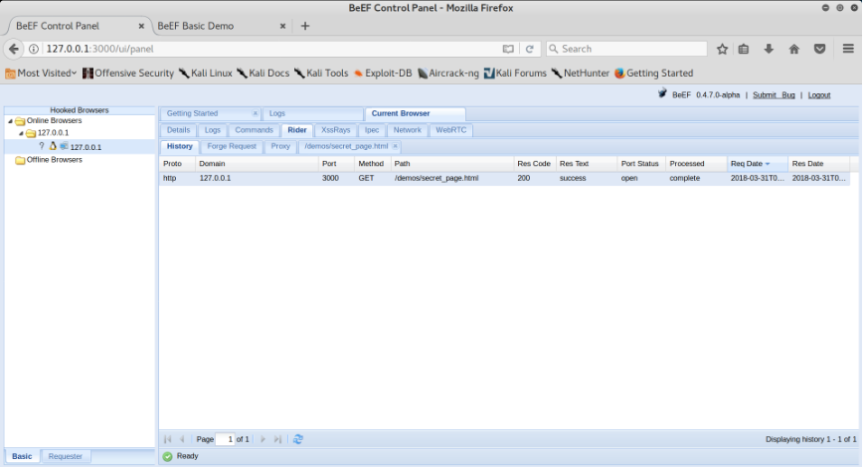The width and height of the screenshot is (868, 467).
Task: Open the Most Visited bookmarks dropdown
Action: click(x=41, y=74)
